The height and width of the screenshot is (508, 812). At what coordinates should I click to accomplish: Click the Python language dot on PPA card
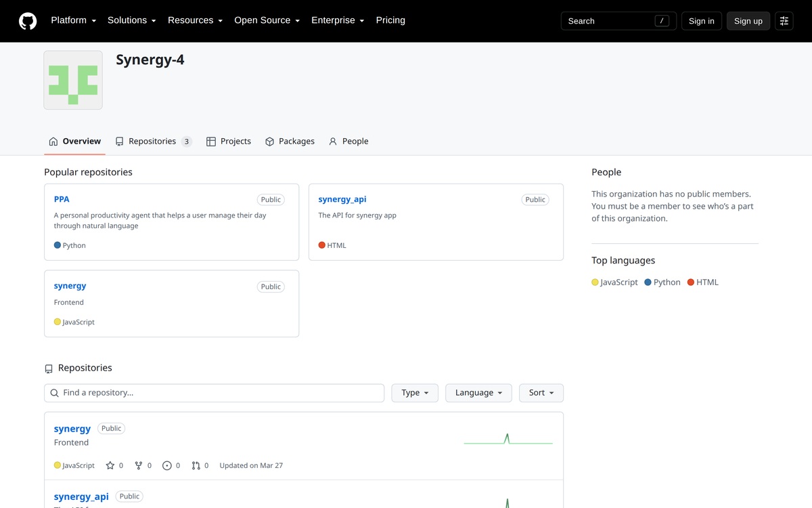[x=58, y=245]
